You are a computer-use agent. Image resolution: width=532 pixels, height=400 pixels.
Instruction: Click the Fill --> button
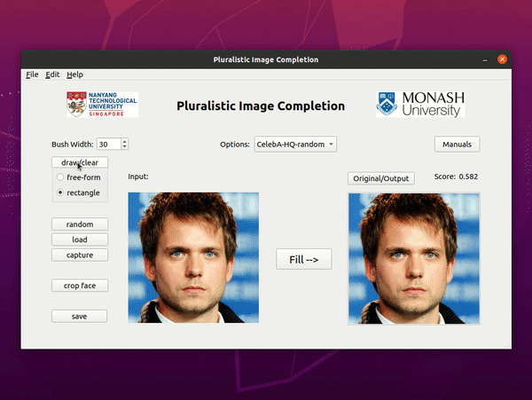[x=303, y=259]
